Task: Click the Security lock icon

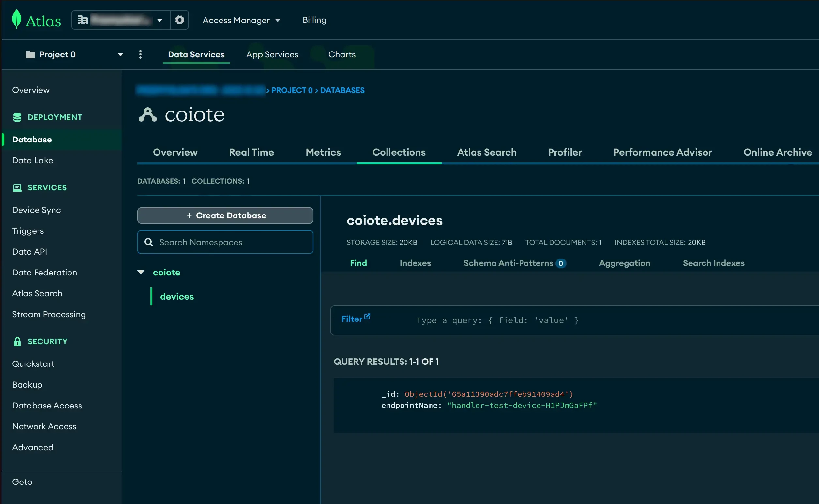Action: [17, 342]
